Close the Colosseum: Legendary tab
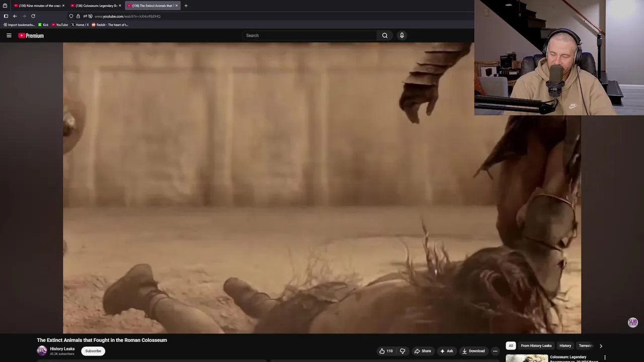Image resolution: width=644 pixels, height=362 pixels. coord(120,6)
